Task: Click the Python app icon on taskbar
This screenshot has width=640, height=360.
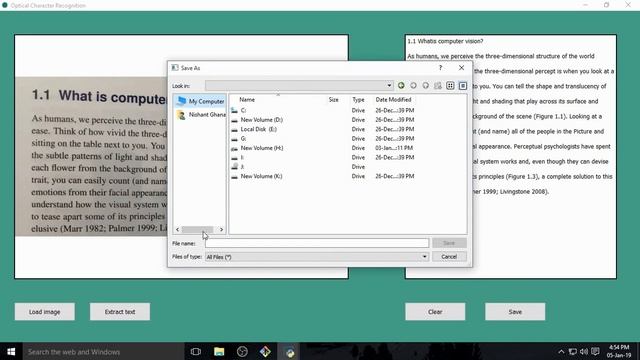Action: click(x=289, y=352)
